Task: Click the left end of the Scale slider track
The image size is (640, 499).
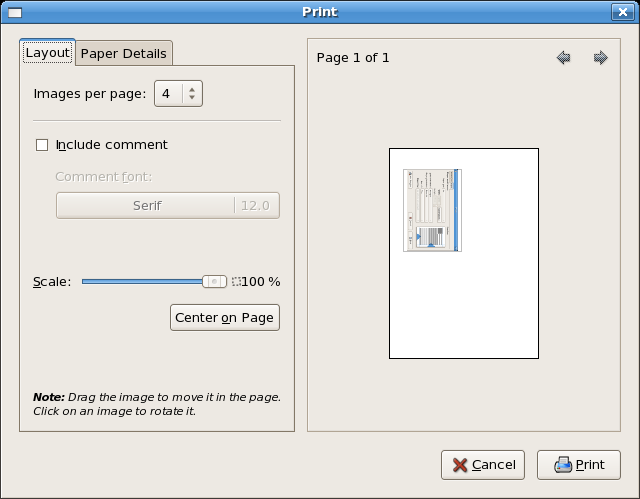Action: click(86, 282)
